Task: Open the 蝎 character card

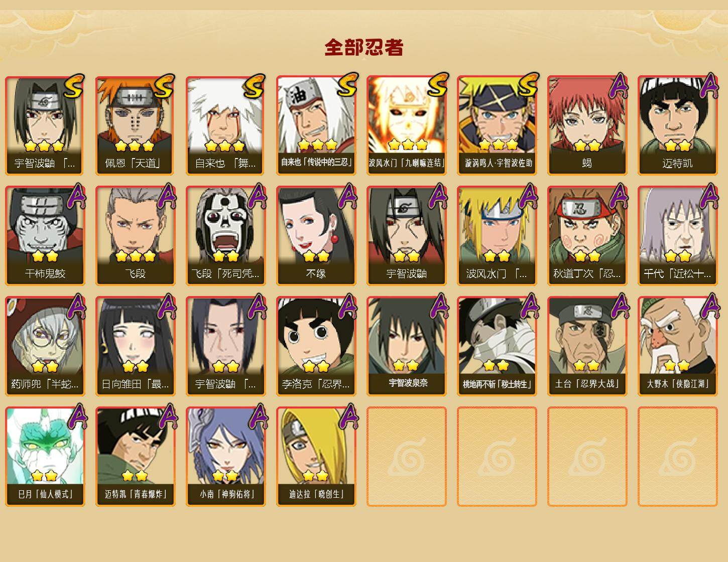Action: pos(587,125)
